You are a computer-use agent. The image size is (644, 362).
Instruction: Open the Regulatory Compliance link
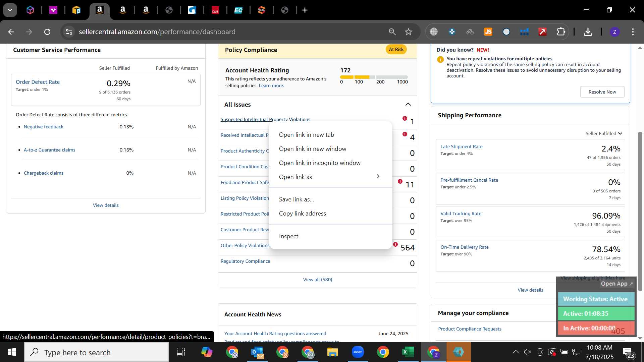coord(245,261)
